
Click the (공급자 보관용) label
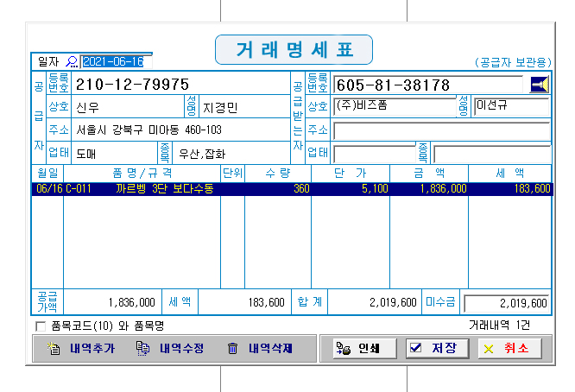pyautogui.click(x=512, y=63)
